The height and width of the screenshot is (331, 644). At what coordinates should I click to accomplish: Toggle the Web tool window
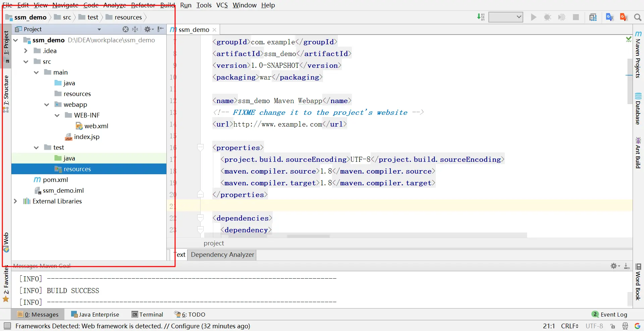[x=6, y=242]
